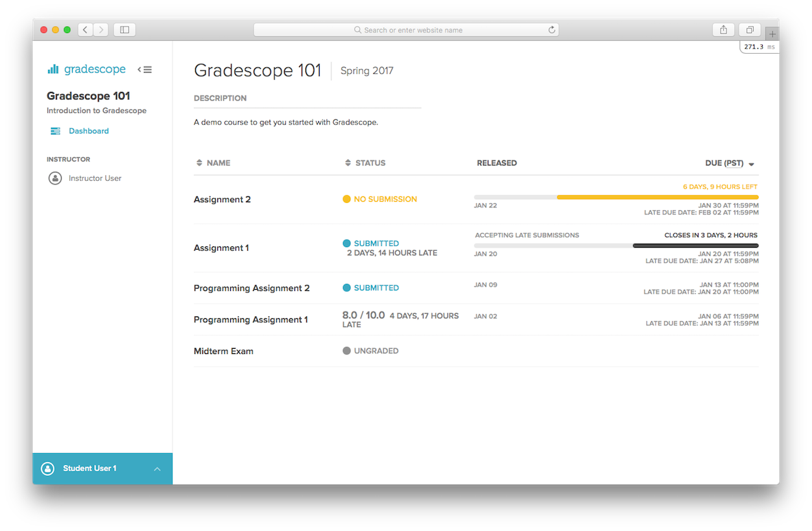Collapse the sidebar with the hamburger arrow icon
812x531 pixels.
[x=145, y=69]
